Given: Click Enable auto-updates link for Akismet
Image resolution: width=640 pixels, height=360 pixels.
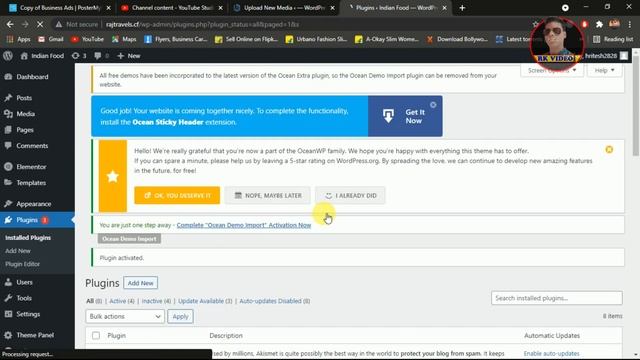Looking at the screenshot, I should point(551,353).
